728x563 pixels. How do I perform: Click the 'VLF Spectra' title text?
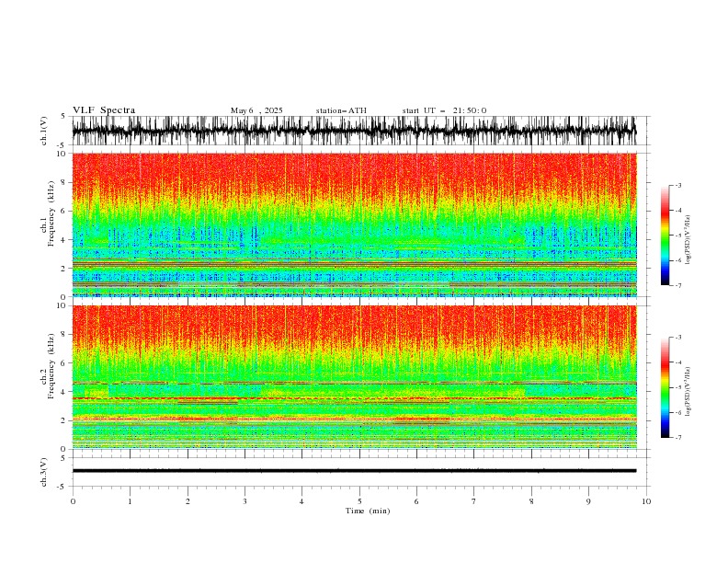coord(104,110)
